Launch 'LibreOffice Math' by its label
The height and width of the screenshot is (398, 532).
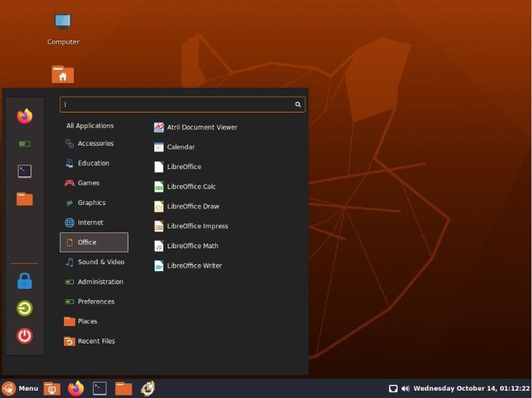click(193, 246)
